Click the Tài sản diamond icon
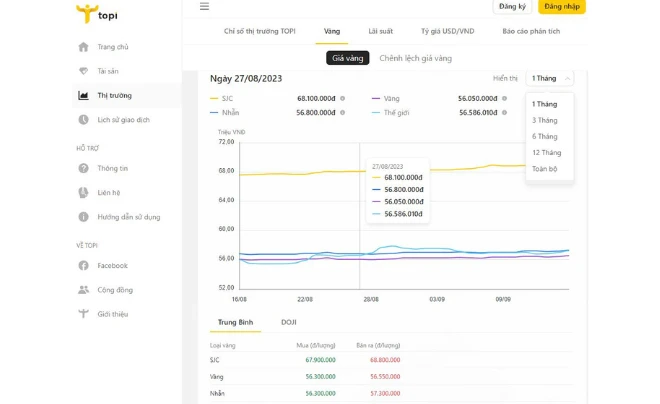The height and width of the screenshot is (404, 660). (x=83, y=71)
